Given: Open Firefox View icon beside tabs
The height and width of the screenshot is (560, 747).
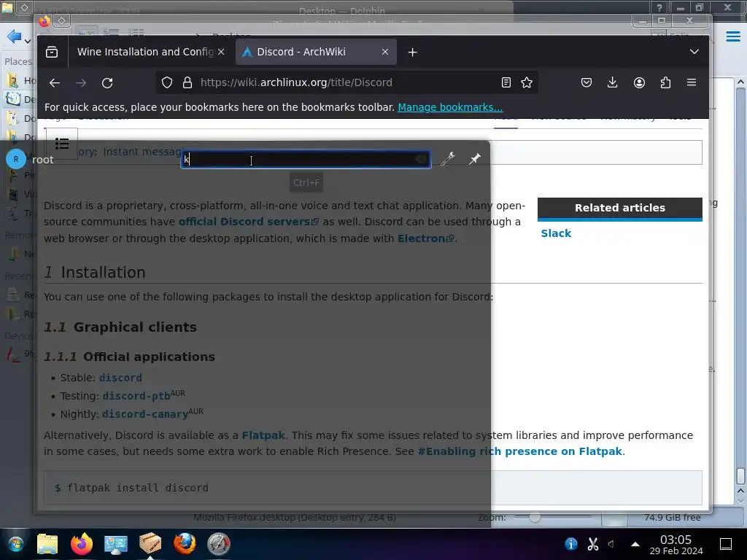Looking at the screenshot, I should [x=52, y=52].
